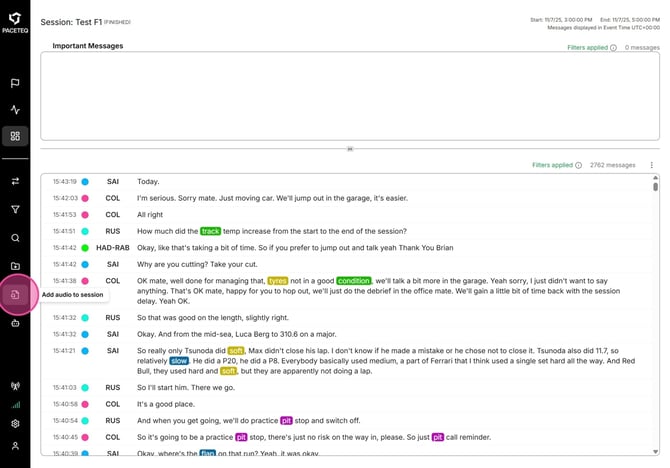The width and height of the screenshot is (670, 468).
Task: Click the timestamp 15:40:45
Action: [65, 437]
